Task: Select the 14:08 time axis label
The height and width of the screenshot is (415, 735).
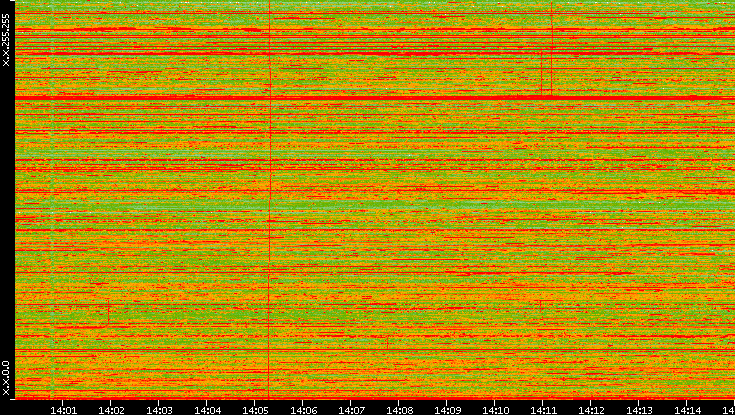Action: (400, 410)
